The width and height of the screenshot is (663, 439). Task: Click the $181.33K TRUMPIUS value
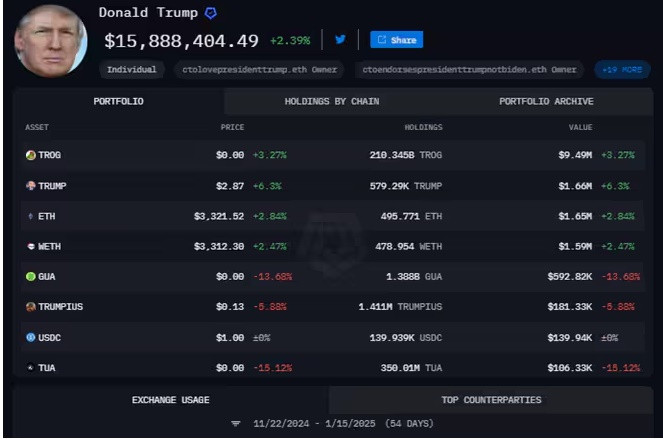[570, 307]
